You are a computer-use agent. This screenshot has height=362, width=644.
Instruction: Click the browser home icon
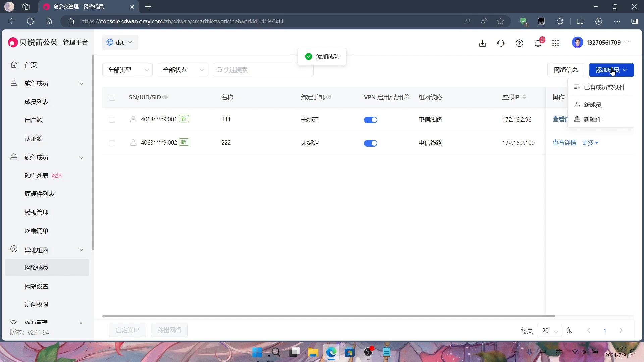point(49,21)
